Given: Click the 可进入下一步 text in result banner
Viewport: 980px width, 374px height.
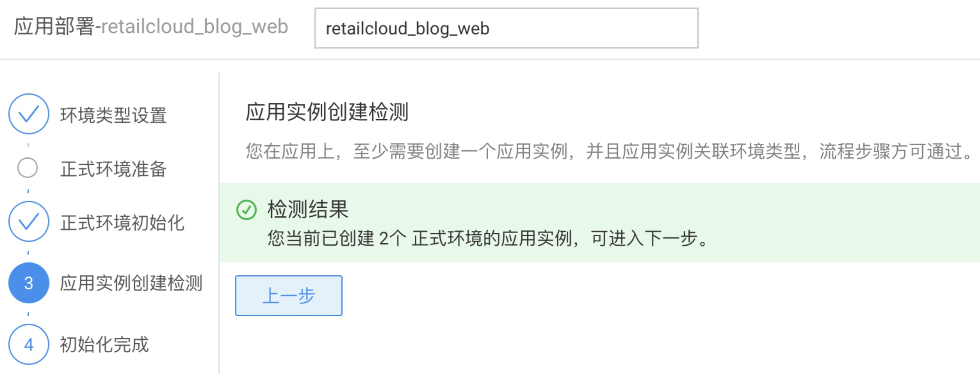Looking at the screenshot, I should coord(648,238).
